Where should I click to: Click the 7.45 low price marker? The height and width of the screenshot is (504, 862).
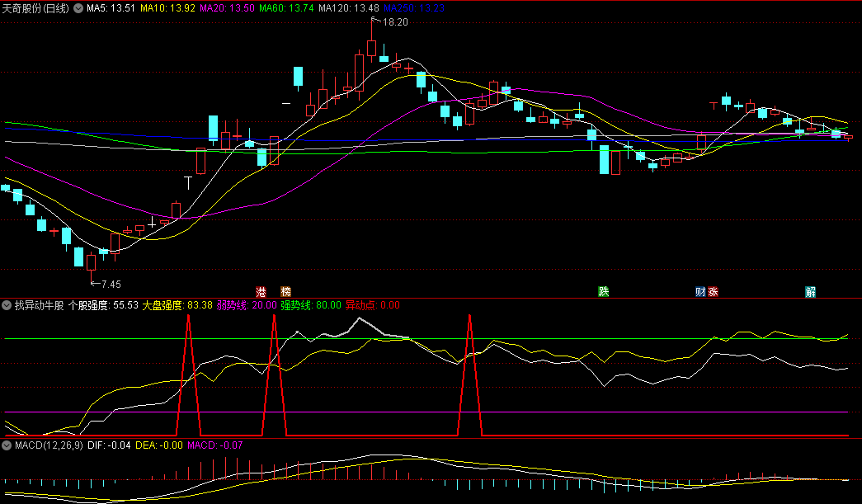click(x=110, y=284)
